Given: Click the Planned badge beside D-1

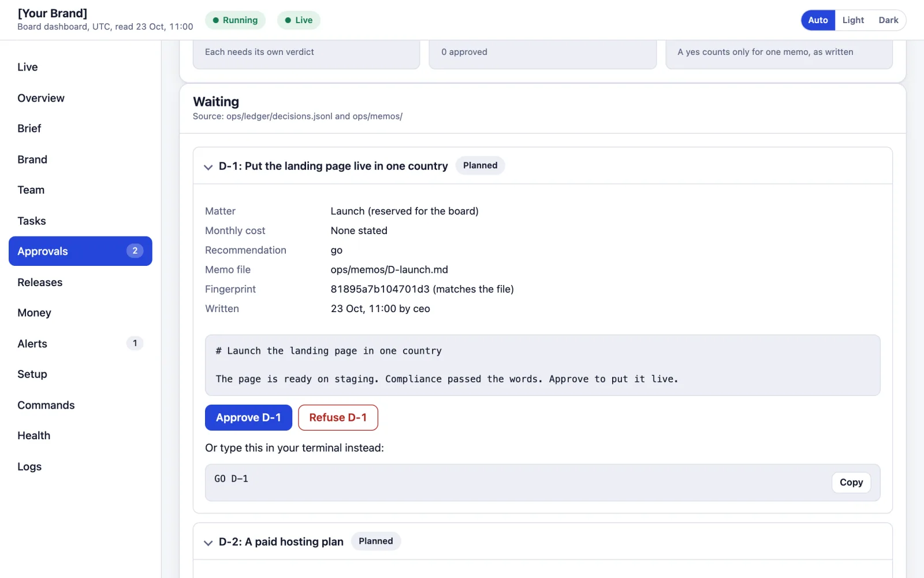Looking at the screenshot, I should (480, 165).
